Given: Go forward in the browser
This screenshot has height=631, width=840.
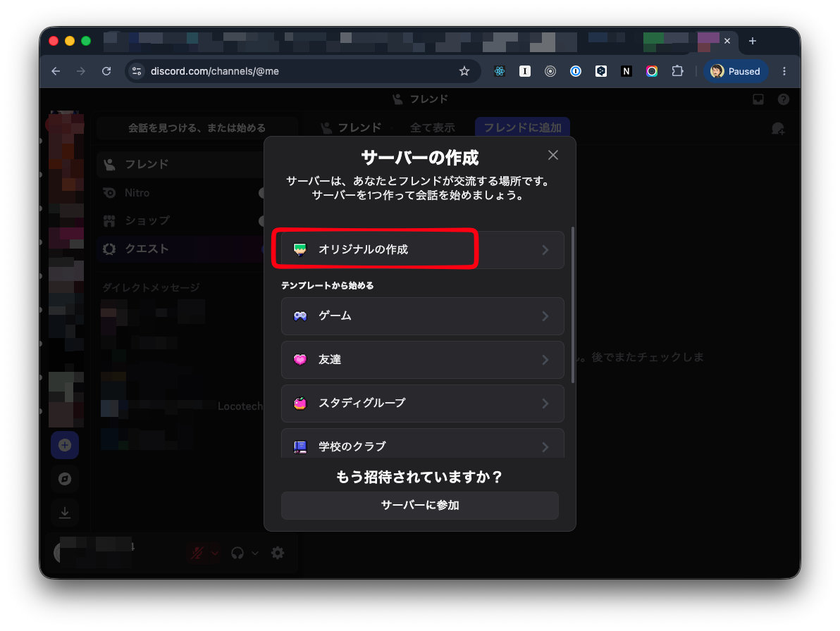Looking at the screenshot, I should point(81,71).
